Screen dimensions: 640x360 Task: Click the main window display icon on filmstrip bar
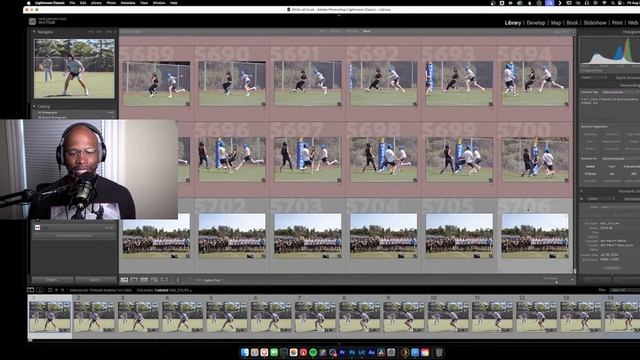(31, 290)
